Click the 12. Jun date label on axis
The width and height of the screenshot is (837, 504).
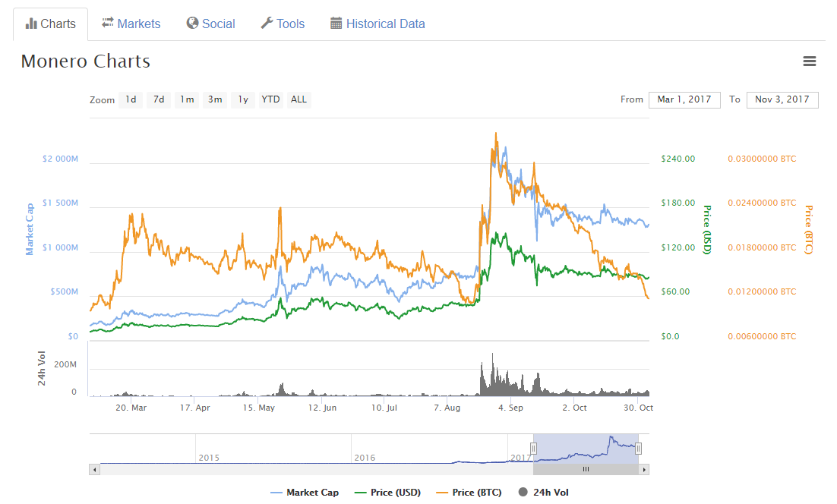(322, 408)
